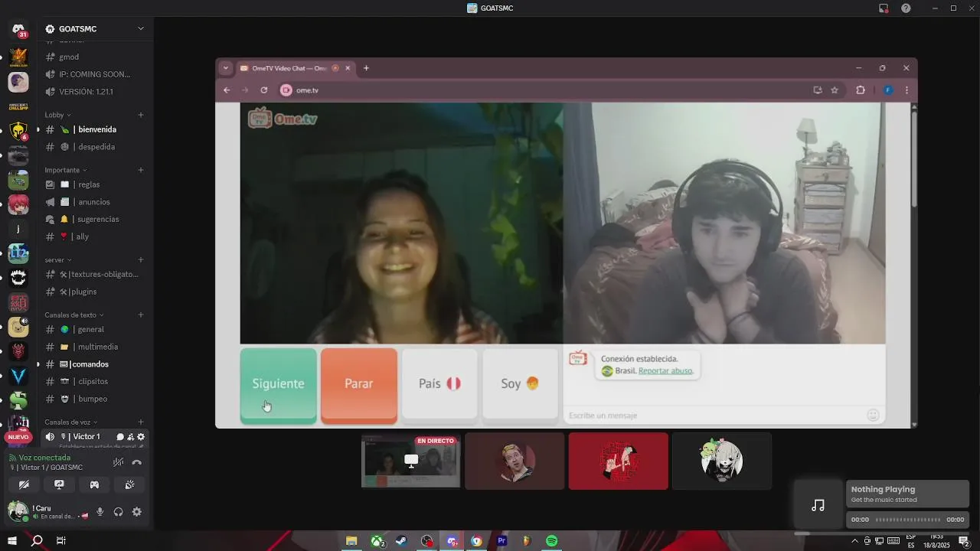
Task: Open chat for Victor 1 voice channel
Action: (x=120, y=437)
